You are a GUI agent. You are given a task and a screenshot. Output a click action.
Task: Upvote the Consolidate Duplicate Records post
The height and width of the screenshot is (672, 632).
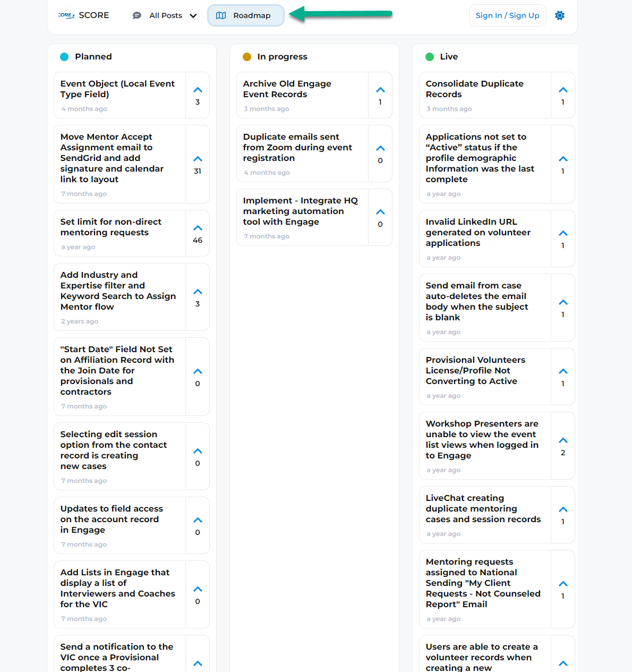click(x=563, y=90)
